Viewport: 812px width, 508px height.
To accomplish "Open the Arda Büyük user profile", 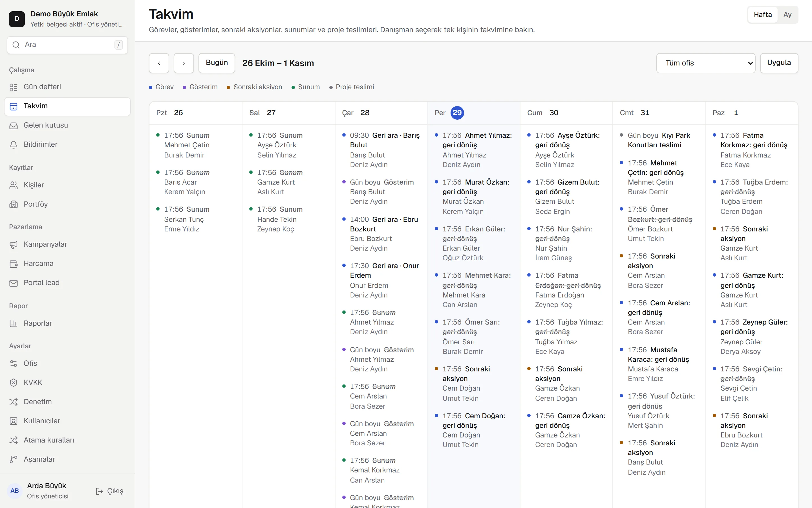I will point(47,491).
